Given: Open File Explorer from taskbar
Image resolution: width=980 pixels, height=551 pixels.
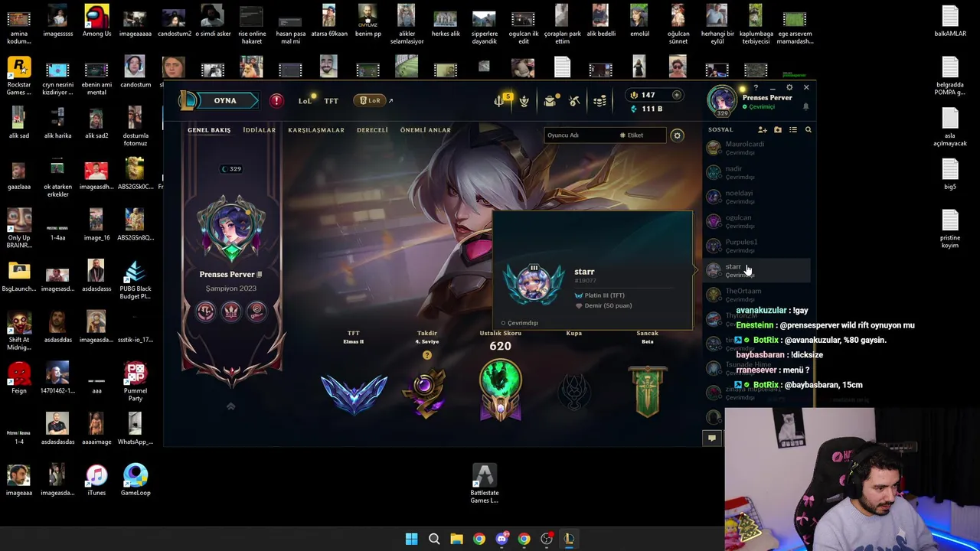Looking at the screenshot, I should pos(456,539).
